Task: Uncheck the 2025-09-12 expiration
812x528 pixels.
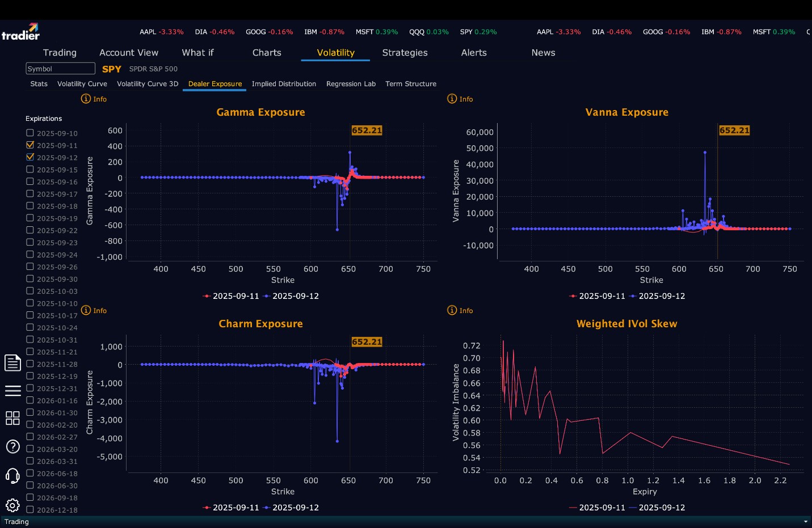Action: pos(30,157)
